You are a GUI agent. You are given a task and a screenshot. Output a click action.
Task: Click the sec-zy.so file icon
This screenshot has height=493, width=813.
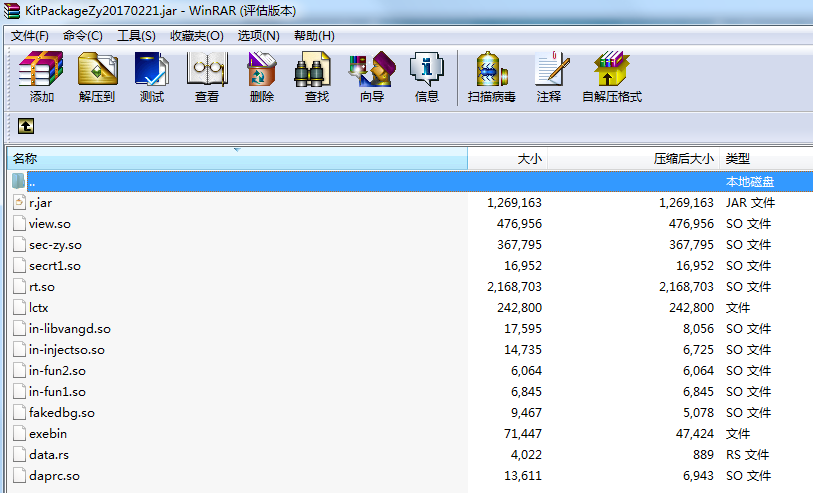coord(19,244)
